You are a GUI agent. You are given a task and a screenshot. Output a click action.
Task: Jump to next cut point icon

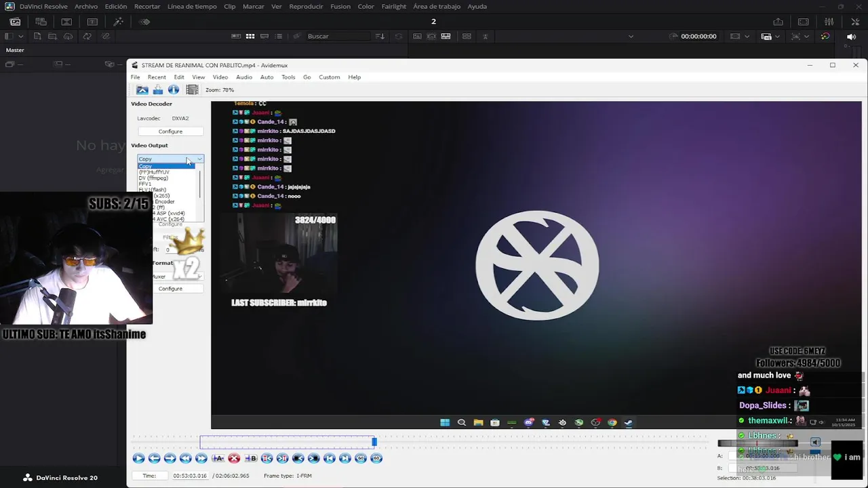click(282, 458)
